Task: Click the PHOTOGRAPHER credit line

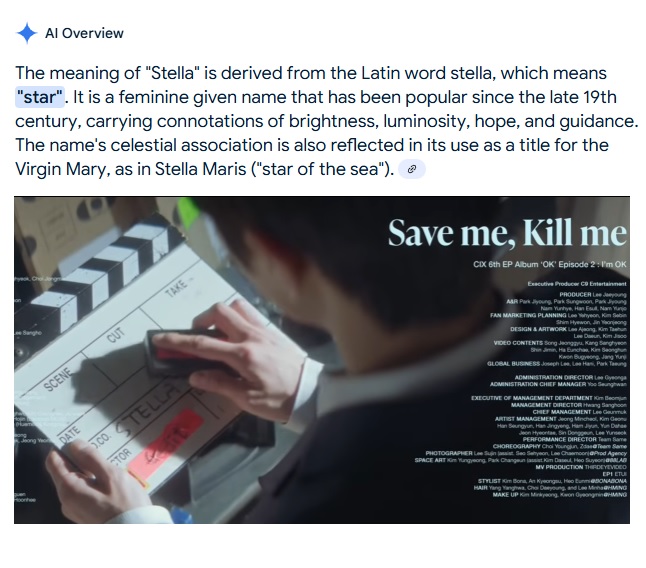Action: [526, 453]
